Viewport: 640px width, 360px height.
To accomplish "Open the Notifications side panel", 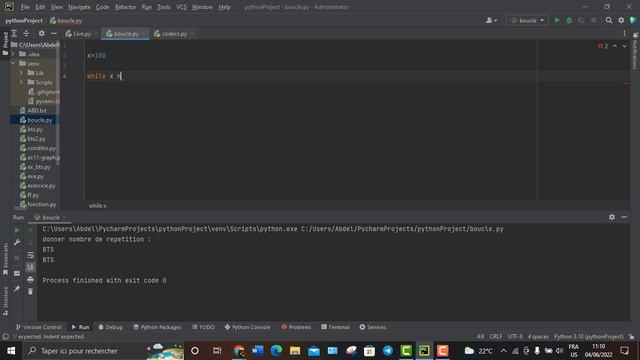I will (x=635, y=51).
